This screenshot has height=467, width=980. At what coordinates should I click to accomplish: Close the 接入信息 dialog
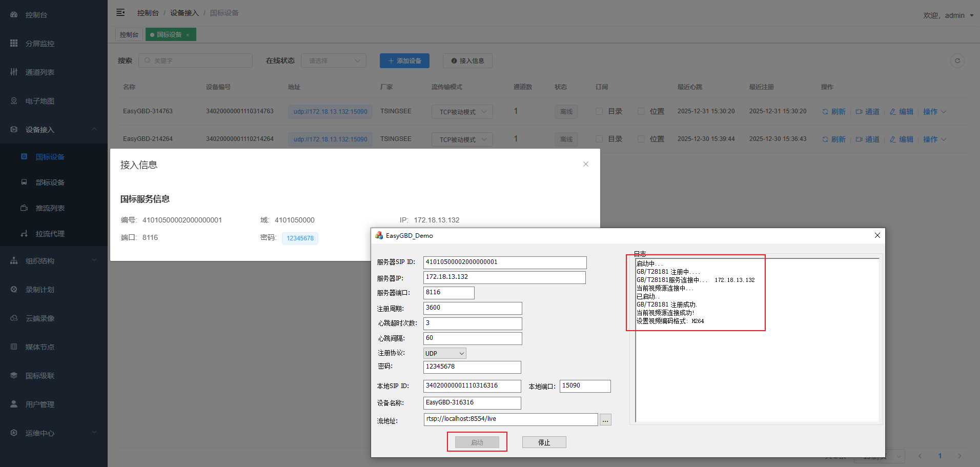click(x=586, y=164)
